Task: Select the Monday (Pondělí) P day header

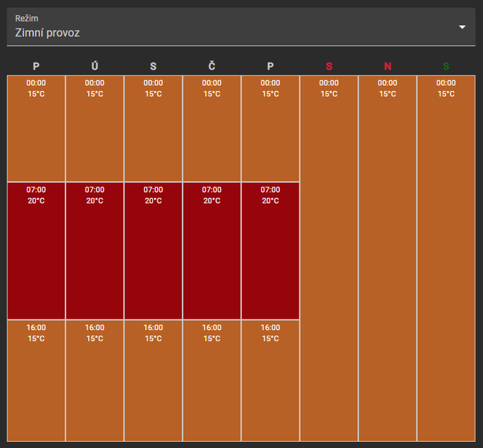Action: (36, 66)
